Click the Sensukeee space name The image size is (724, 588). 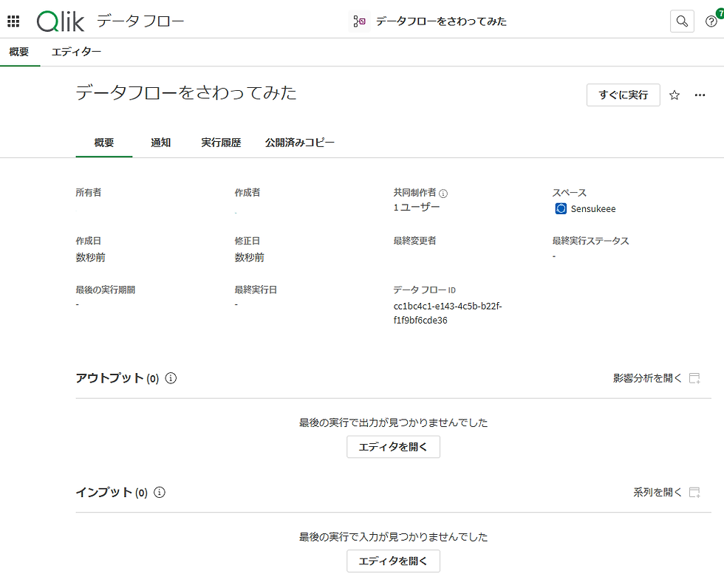tap(593, 208)
